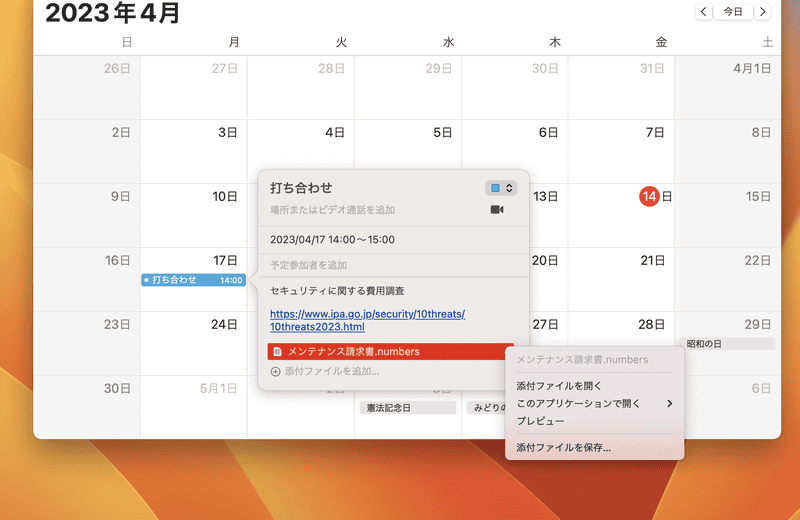Select the 8日 Saturday cell
The width and height of the screenshot is (800, 520).
point(728,152)
